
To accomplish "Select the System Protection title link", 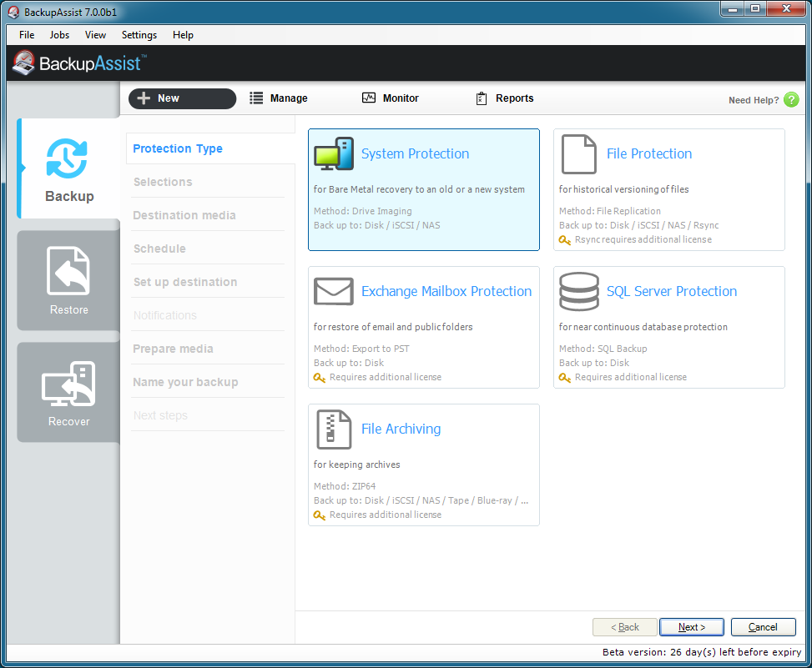I will (x=416, y=153).
